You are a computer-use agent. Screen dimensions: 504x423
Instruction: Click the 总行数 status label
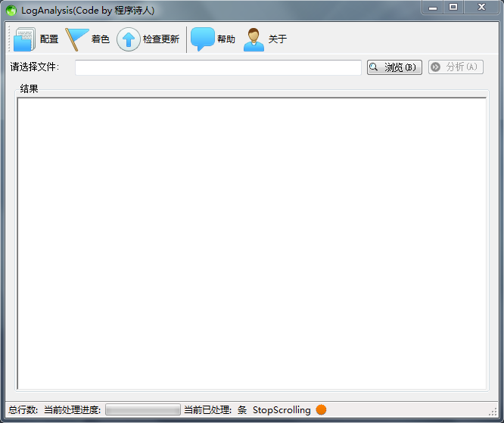23,410
